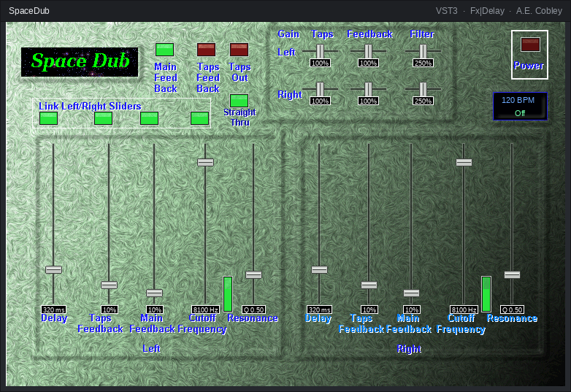Click the 120 BPM tempo sync display
This screenshot has height=392, width=571.
(x=520, y=107)
